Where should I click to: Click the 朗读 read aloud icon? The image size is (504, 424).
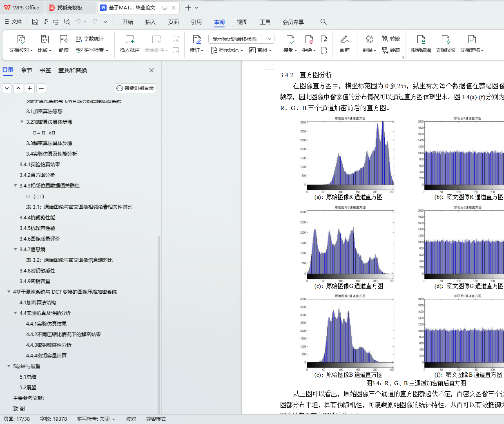coord(64,39)
